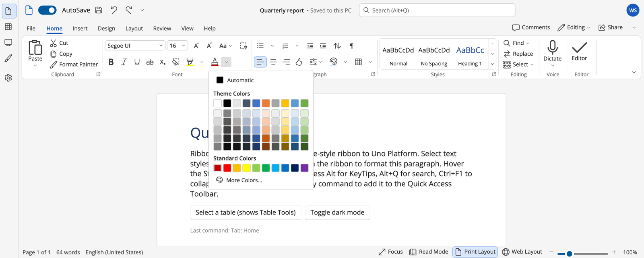Choose the Automatic font color

click(x=235, y=80)
